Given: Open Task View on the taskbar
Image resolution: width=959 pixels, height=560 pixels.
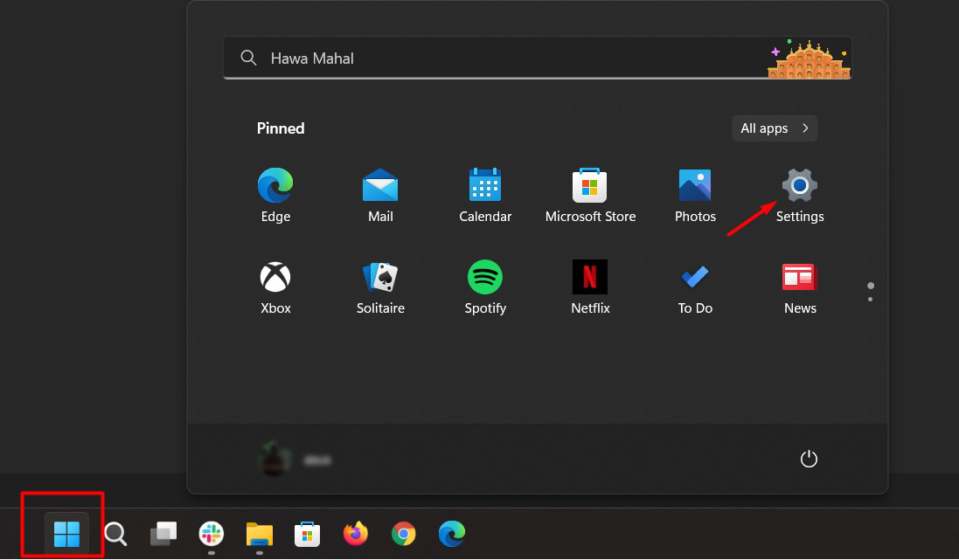Looking at the screenshot, I should (163, 534).
